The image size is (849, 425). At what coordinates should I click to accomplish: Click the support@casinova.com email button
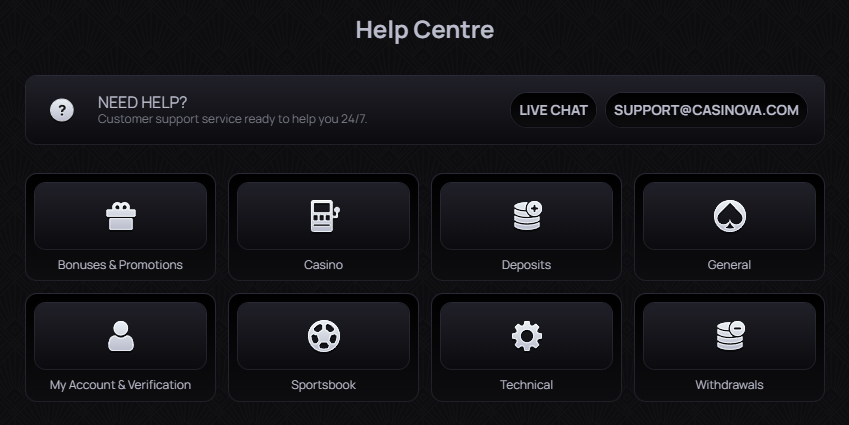pyautogui.click(x=706, y=110)
